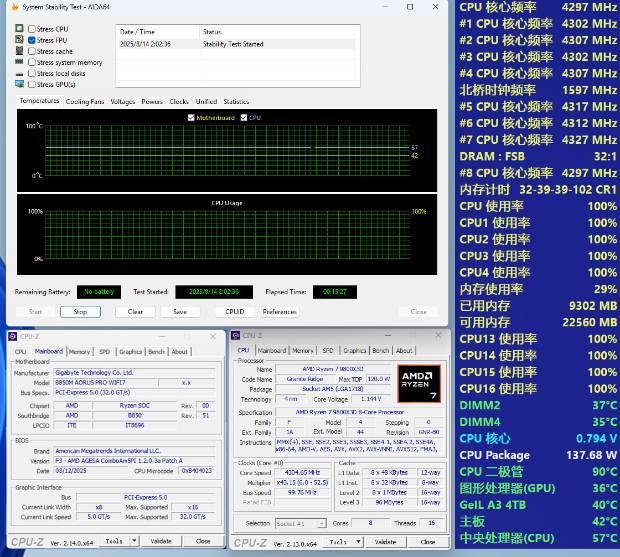Click the Tools button in left CPU-Z
Image resolution: width=620 pixels, height=557 pixels.
click(114, 541)
